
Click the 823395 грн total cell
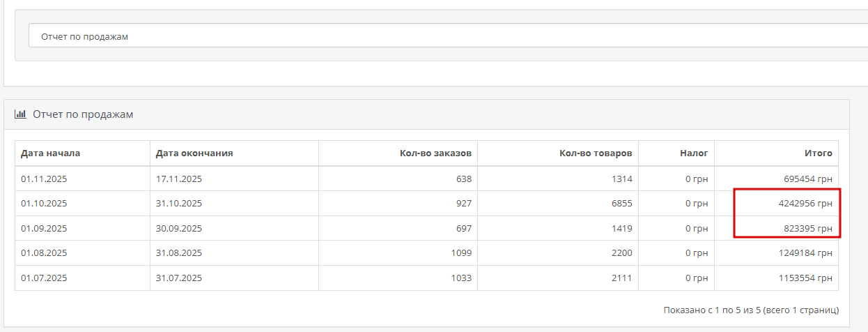pos(808,229)
